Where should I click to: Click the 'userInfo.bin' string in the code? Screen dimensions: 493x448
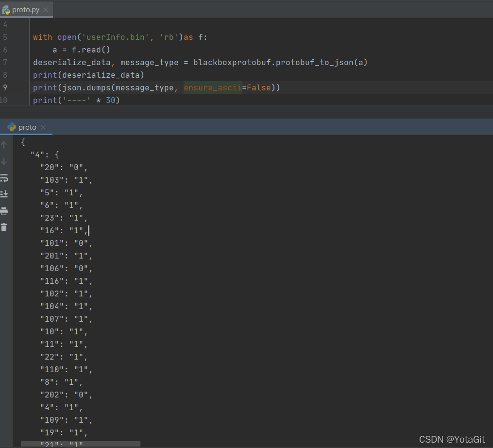click(x=116, y=37)
